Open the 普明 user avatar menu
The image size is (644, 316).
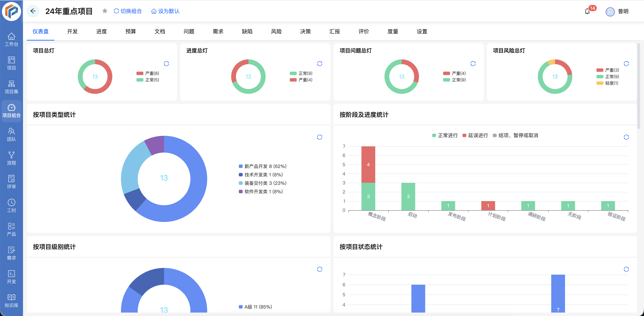click(x=610, y=11)
